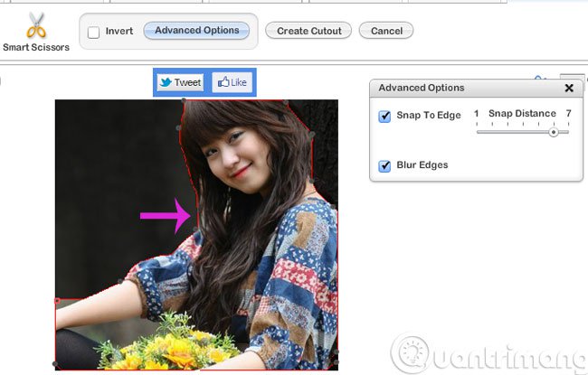Click the Snap Distance slider handle
The image size is (588, 375).
click(554, 132)
